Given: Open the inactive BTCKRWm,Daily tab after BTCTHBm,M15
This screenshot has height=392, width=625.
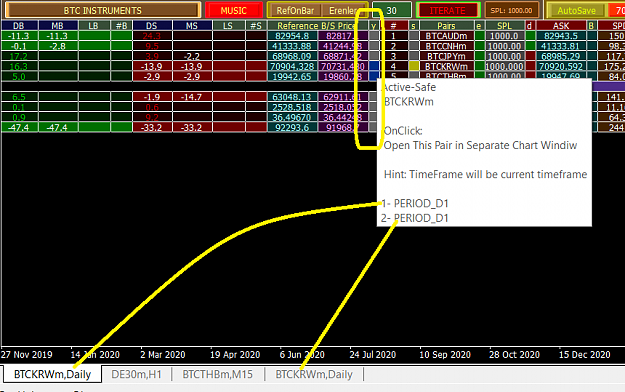Looking at the screenshot, I should tap(314, 374).
